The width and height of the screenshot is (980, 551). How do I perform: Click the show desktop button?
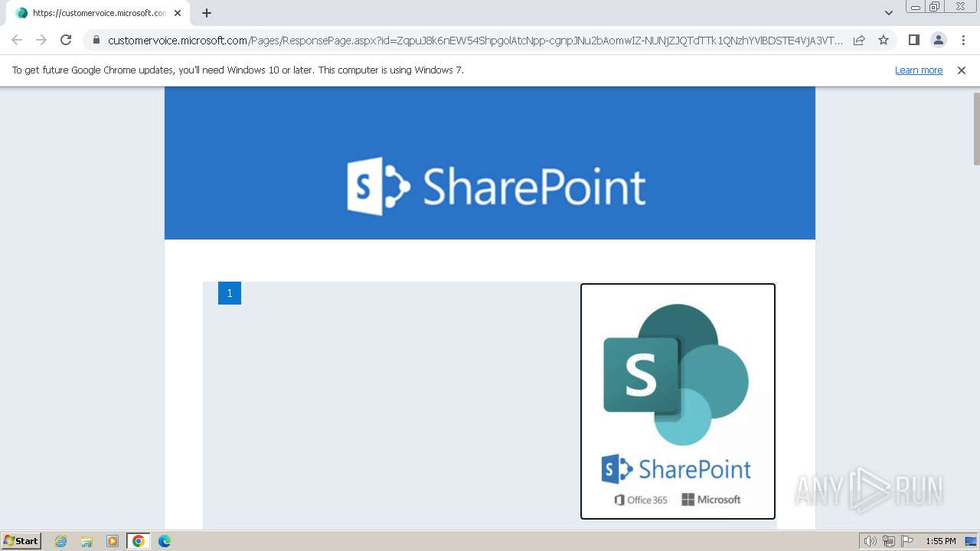(971, 541)
